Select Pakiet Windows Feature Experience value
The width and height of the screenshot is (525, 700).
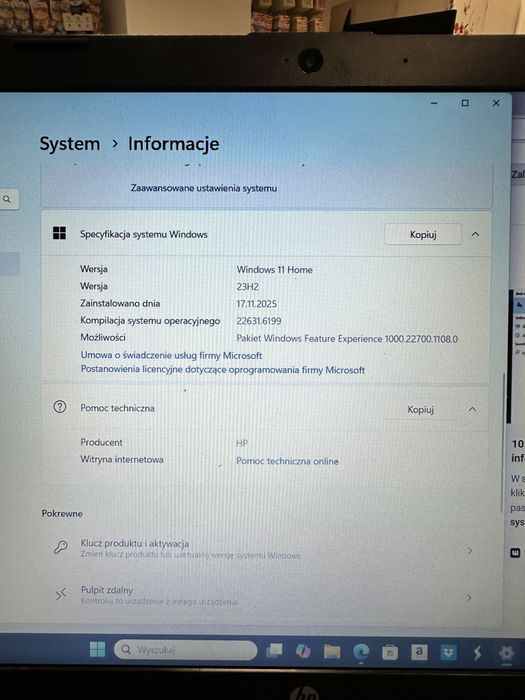[x=347, y=338]
